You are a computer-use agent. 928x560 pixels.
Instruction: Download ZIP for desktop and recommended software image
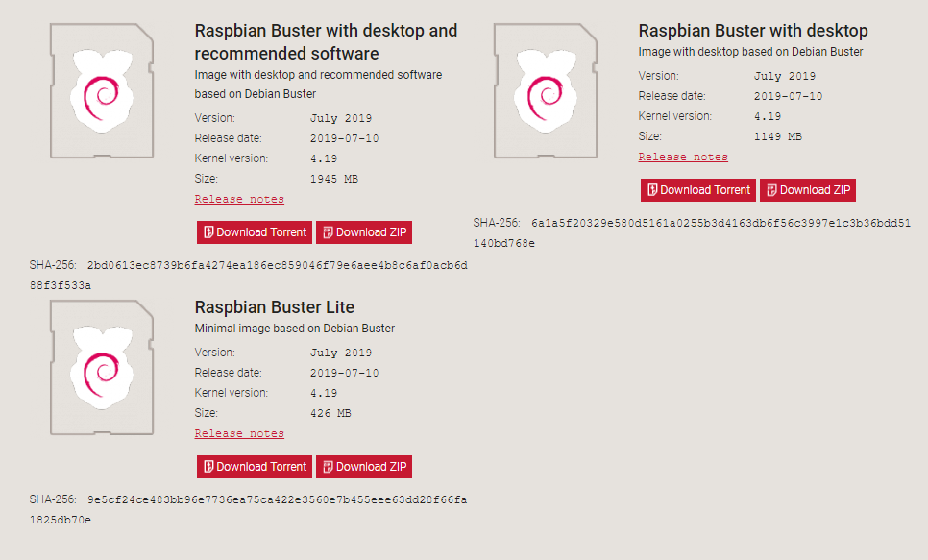tap(364, 232)
